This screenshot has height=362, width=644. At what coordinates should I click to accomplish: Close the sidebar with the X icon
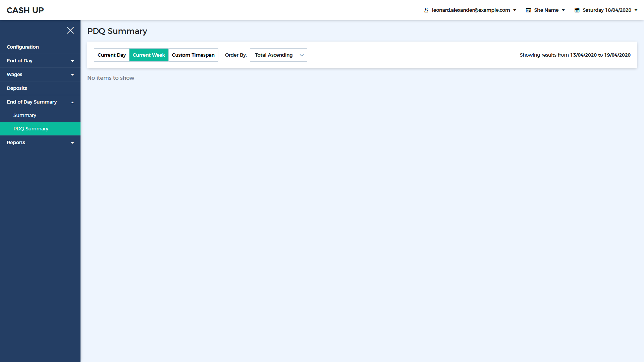point(70,30)
